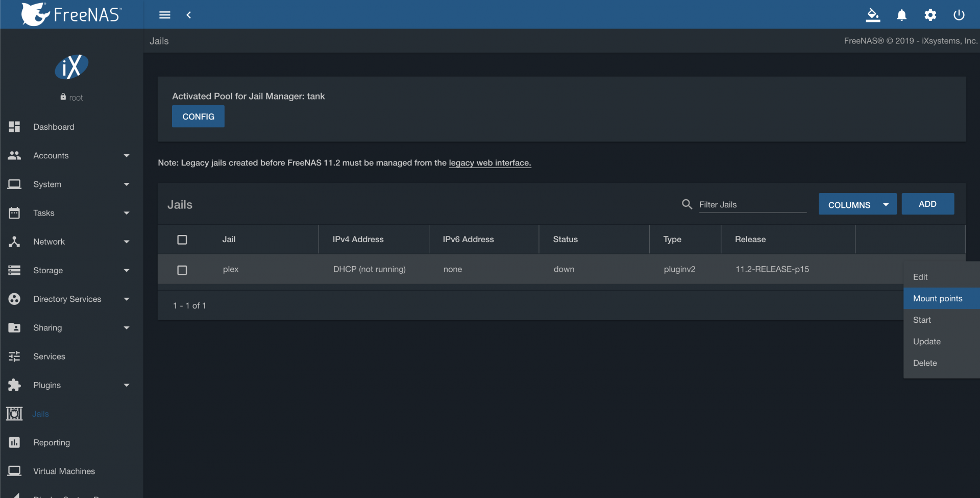Click the 'pluginv2' type cell
The height and width of the screenshot is (498, 980).
tap(679, 269)
